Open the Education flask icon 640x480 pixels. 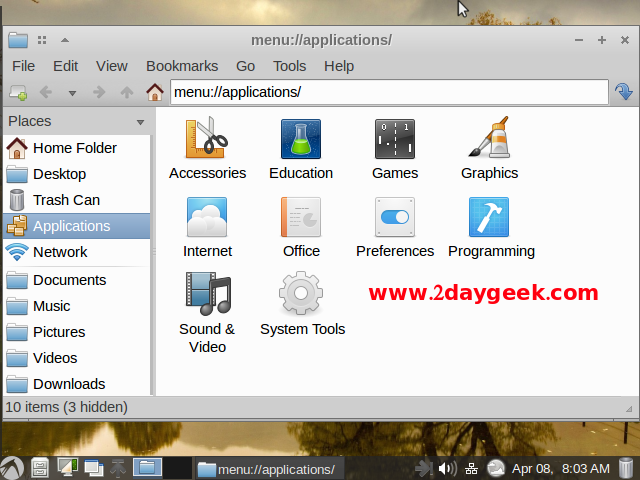(x=300, y=139)
